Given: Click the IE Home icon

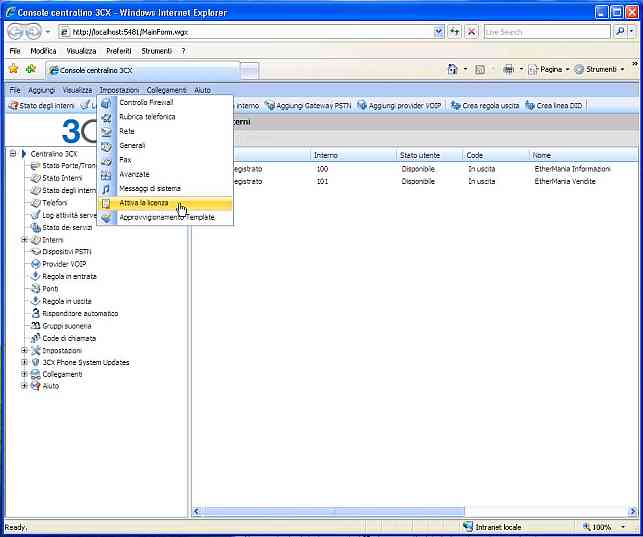Looking at the screenshot, I should [x=452, y=69].
